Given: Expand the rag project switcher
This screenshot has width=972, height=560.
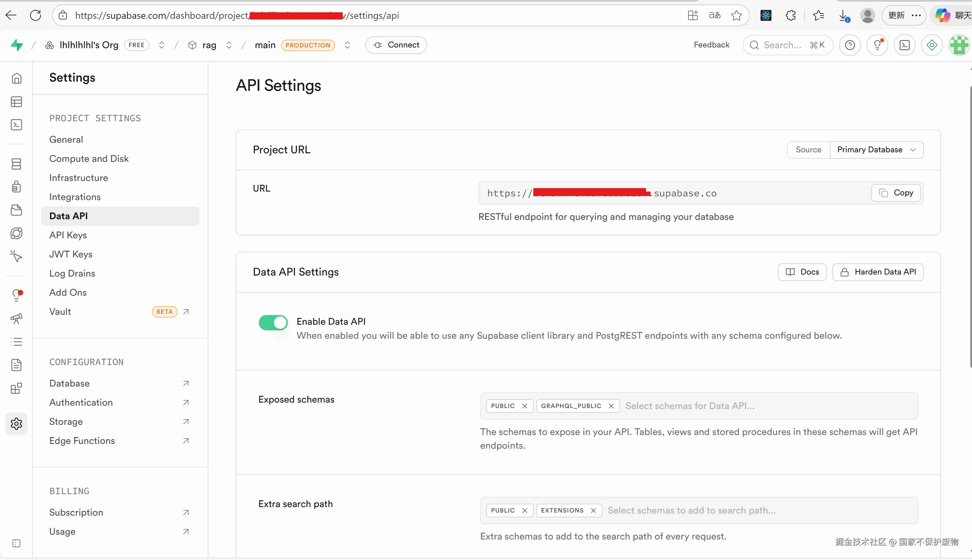Looking at the screenshot, I should pyautogui.click(x=229, y=45).
